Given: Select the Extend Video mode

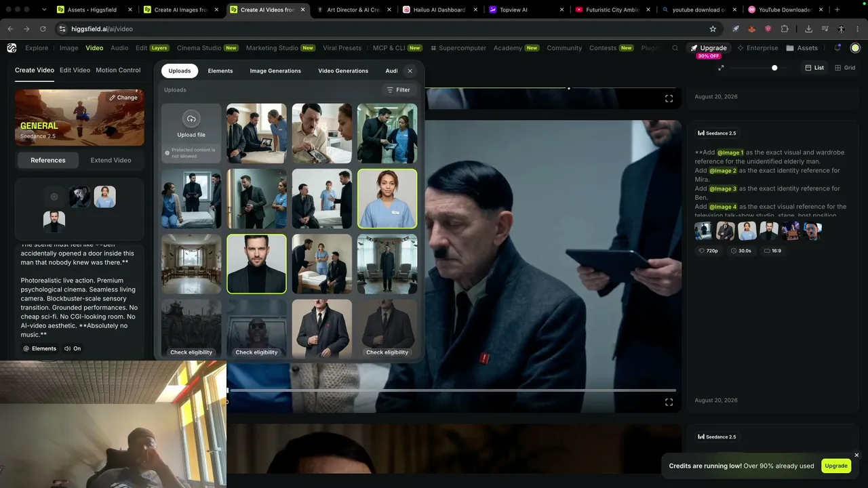Looking at the screenshot, I should tap(111, 160).
